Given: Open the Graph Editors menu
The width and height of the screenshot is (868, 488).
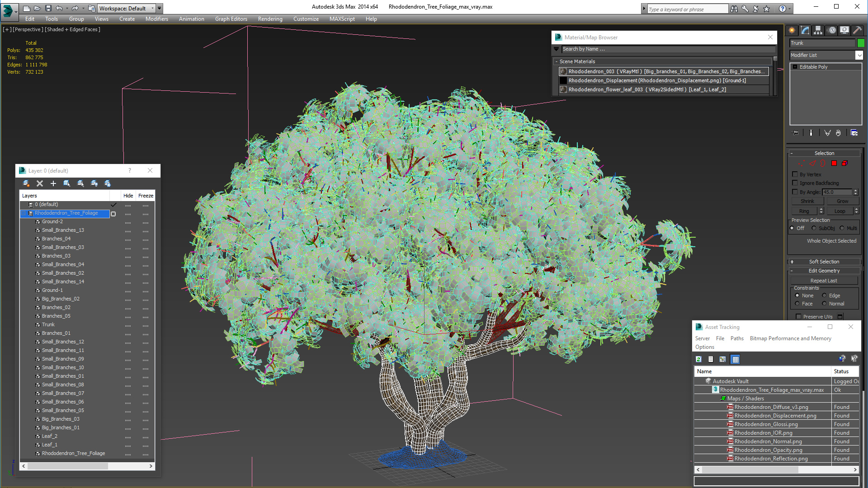Looking at the screenshot, I should coord(231,19).
